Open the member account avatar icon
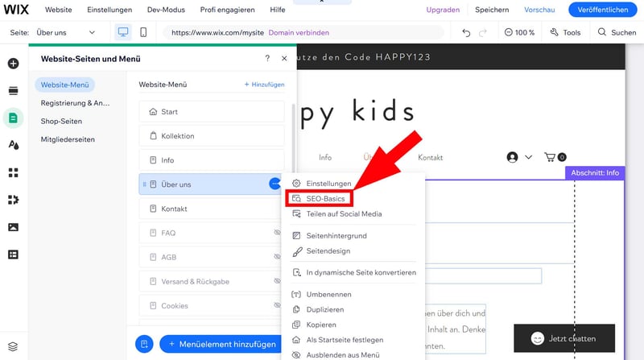The height and width of the screenshot is (360, 644). (512, 157)
